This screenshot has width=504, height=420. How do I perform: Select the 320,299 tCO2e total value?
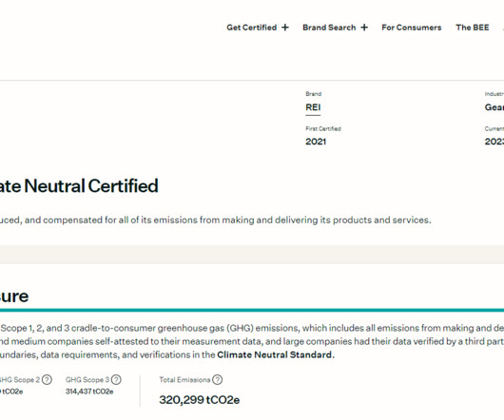pos(200,400)
